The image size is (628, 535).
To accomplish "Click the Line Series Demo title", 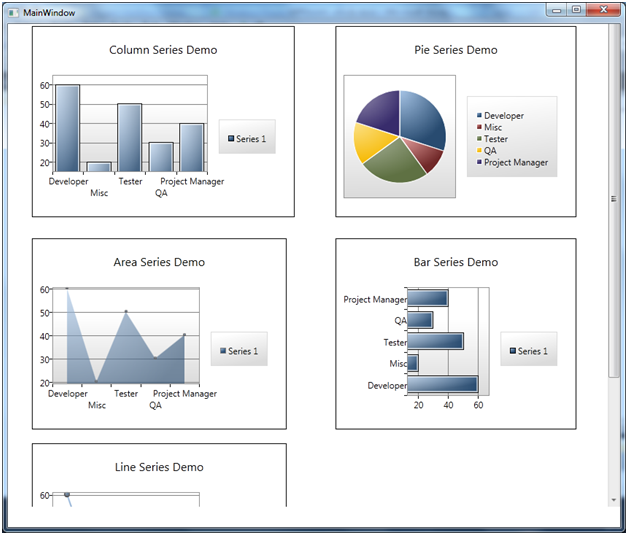I will [159, 467].
